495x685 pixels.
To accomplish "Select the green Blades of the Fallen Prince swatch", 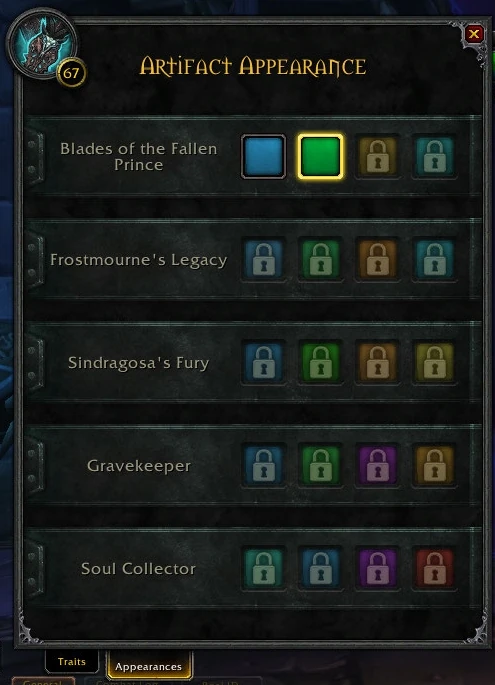I will tap(320, 156).
